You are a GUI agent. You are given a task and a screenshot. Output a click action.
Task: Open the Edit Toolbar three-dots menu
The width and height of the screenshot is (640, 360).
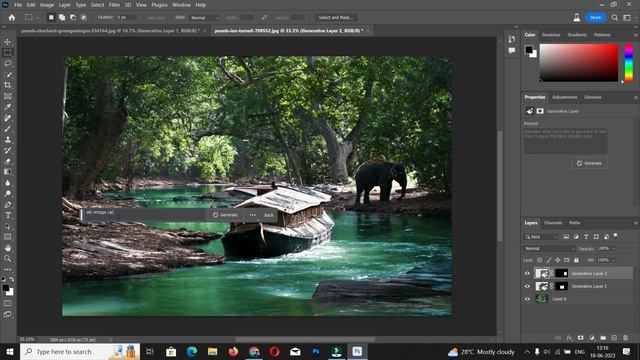click(7, 270)
